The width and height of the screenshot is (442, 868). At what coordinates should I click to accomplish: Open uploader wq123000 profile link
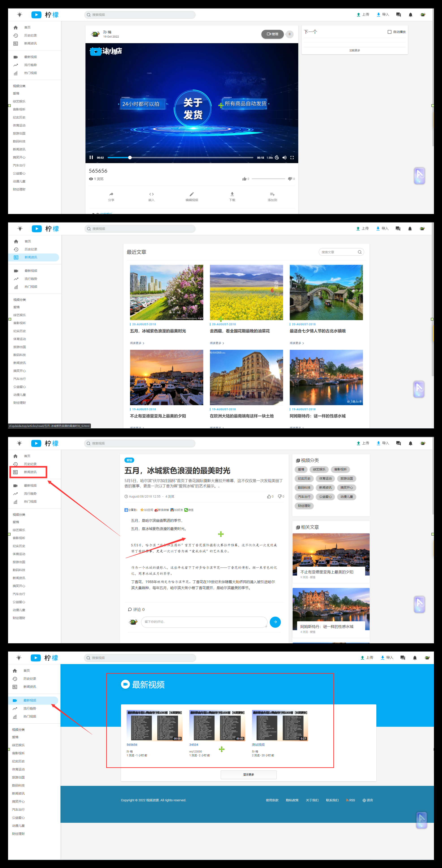pyautogui.click(x=196, y=751)
